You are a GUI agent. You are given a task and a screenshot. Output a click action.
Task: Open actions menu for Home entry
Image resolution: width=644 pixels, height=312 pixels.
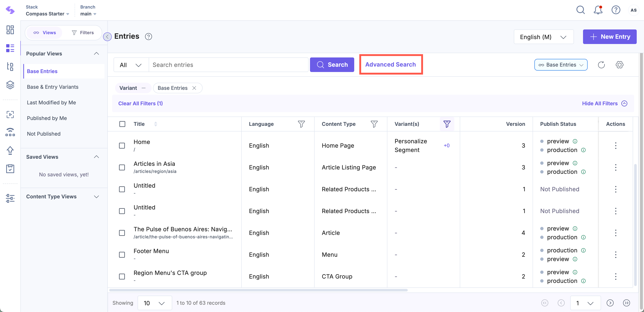click(x=616, y=146)
